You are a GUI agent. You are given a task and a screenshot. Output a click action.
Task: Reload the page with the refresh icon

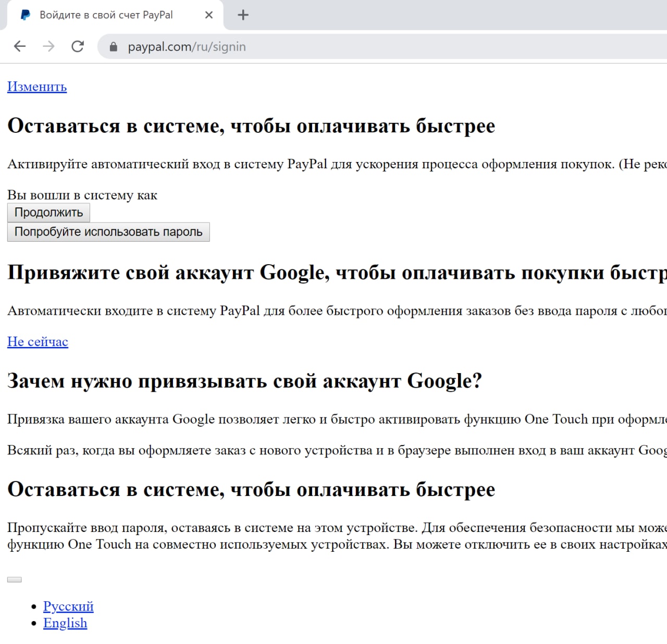pos(78,46)
